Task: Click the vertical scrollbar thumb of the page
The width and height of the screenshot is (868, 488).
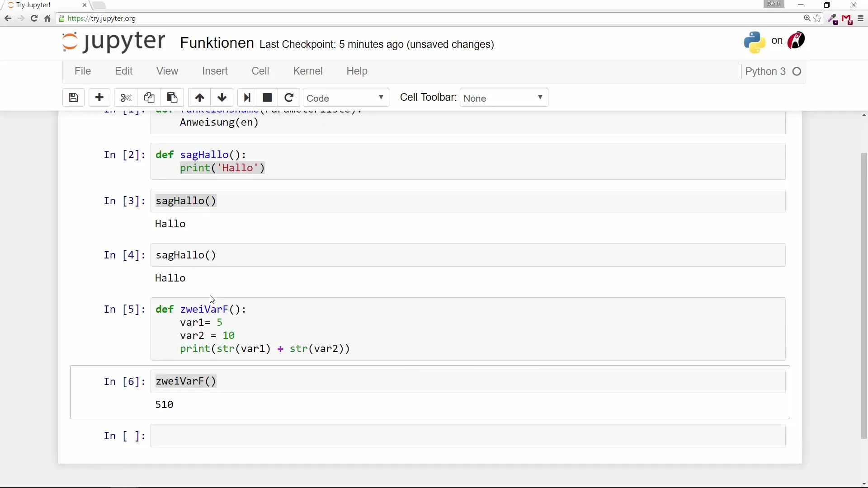Action: point(864,296)
